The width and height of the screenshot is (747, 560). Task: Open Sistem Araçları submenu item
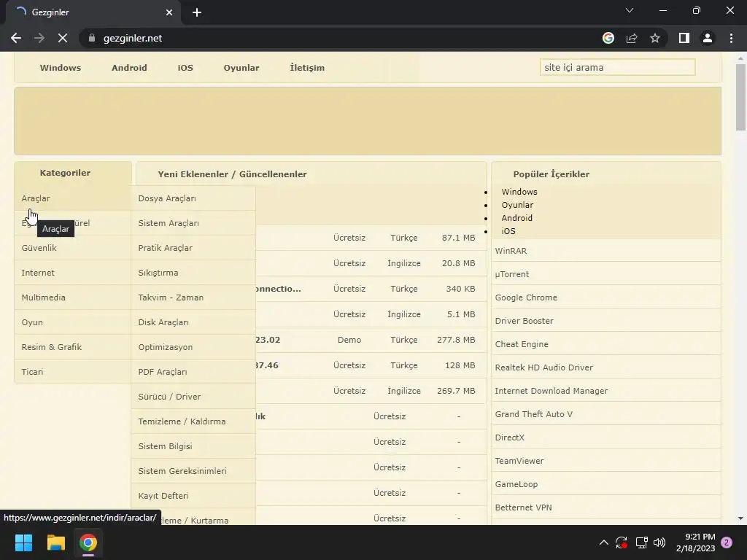tap(193, 223)
